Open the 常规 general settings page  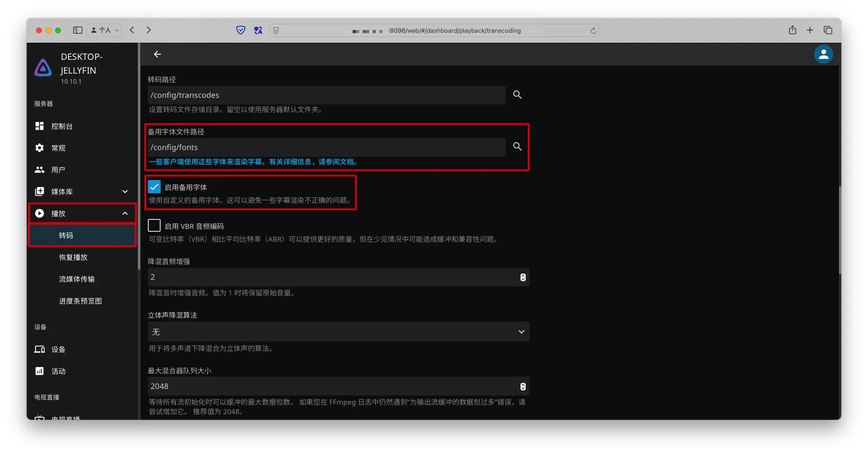[x=58, y=148]
